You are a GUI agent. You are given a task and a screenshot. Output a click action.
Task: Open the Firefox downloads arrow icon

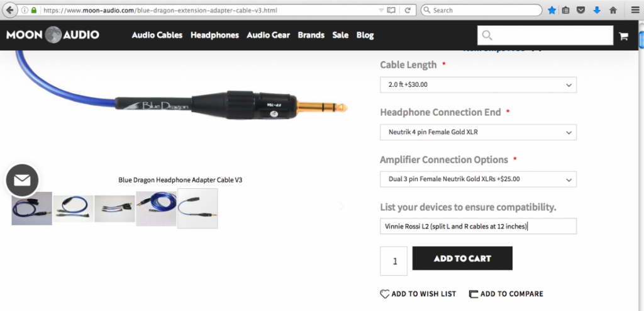click(597, 10)
